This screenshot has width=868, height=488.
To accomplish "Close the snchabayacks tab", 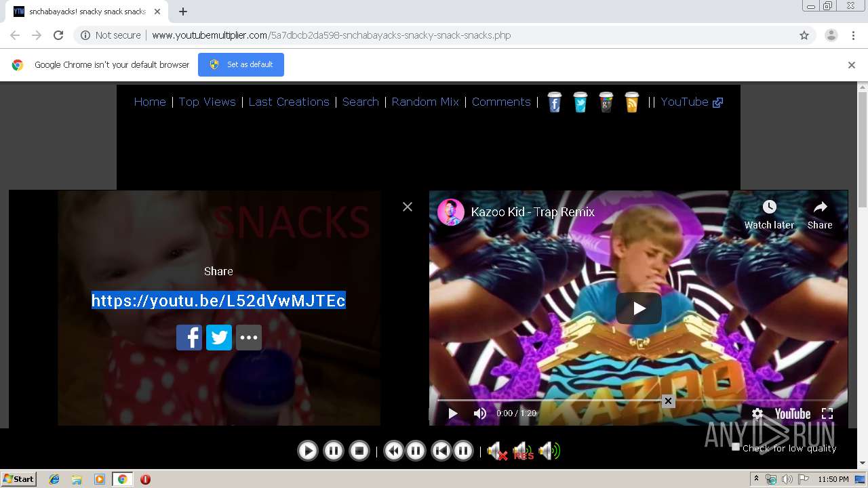I will point(157,12).
